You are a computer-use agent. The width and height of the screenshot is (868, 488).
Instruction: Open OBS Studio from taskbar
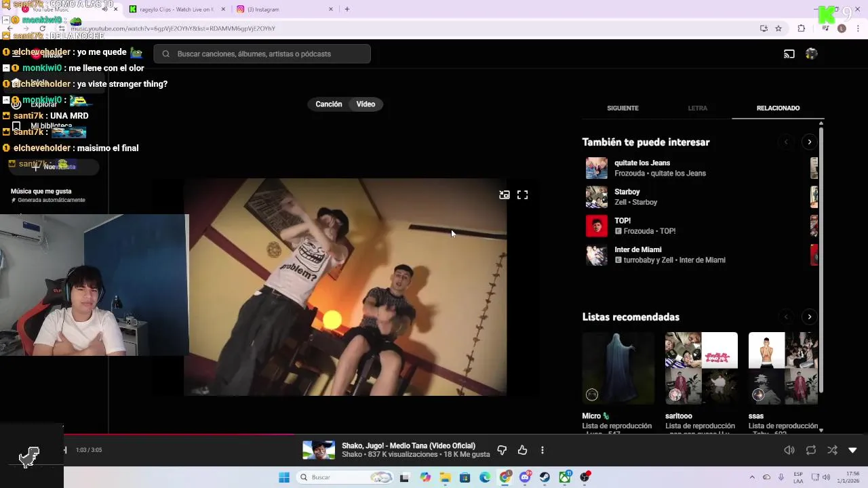click(x=585, y=477)
